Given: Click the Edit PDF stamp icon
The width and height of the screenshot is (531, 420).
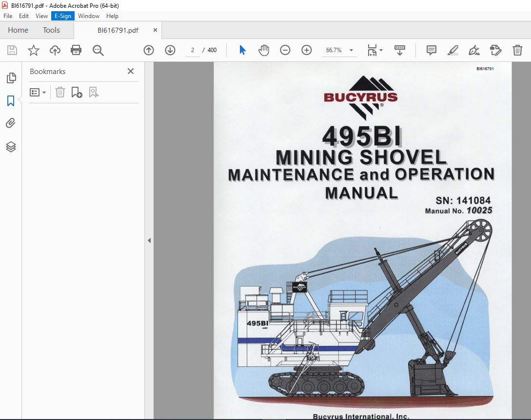Looking at the screenshot, I should [x=495, y=50].
